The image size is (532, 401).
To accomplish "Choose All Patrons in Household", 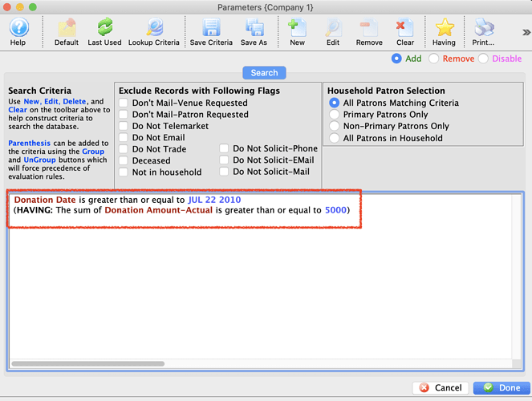I will pyautogui.click(x=334, y=138).
